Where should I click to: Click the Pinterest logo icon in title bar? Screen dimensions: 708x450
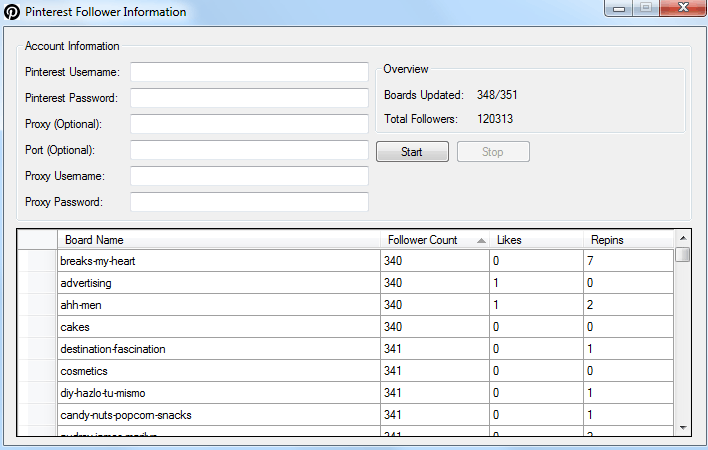[12, 12]
